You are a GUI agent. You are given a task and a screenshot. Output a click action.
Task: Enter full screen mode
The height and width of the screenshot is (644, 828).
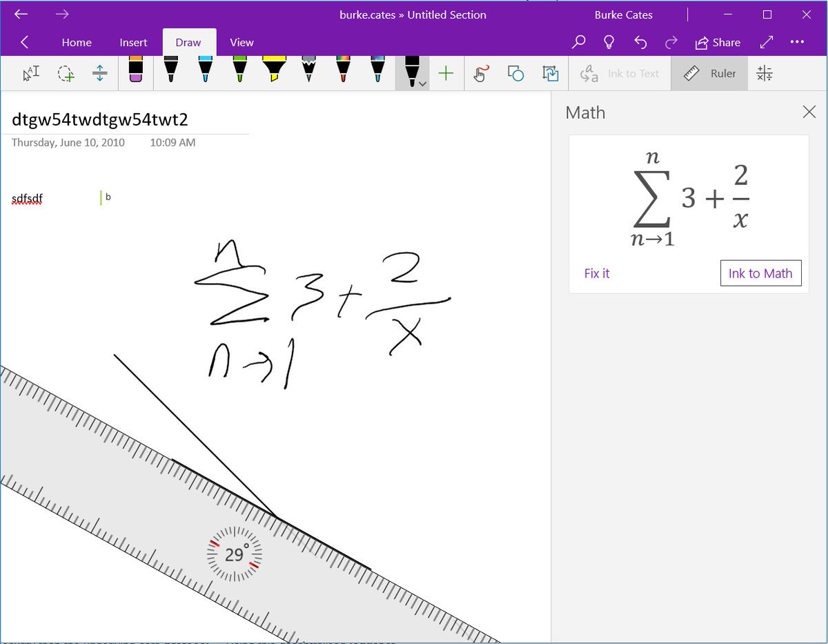(766, 42)
